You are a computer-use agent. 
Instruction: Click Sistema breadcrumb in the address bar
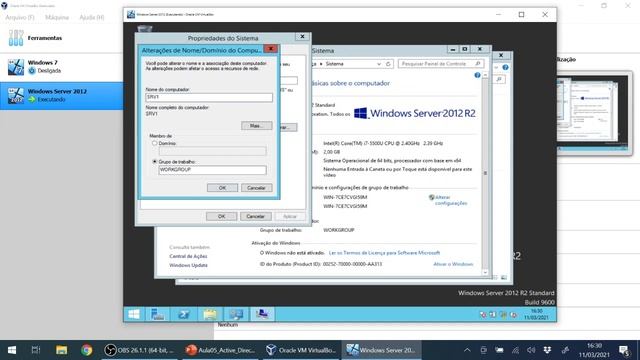tap(334, 64)
